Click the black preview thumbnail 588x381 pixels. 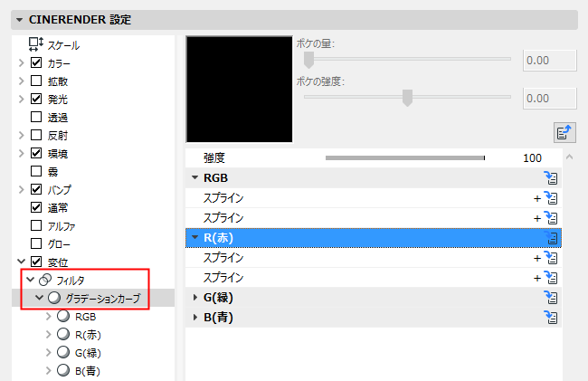pos(239,90)
